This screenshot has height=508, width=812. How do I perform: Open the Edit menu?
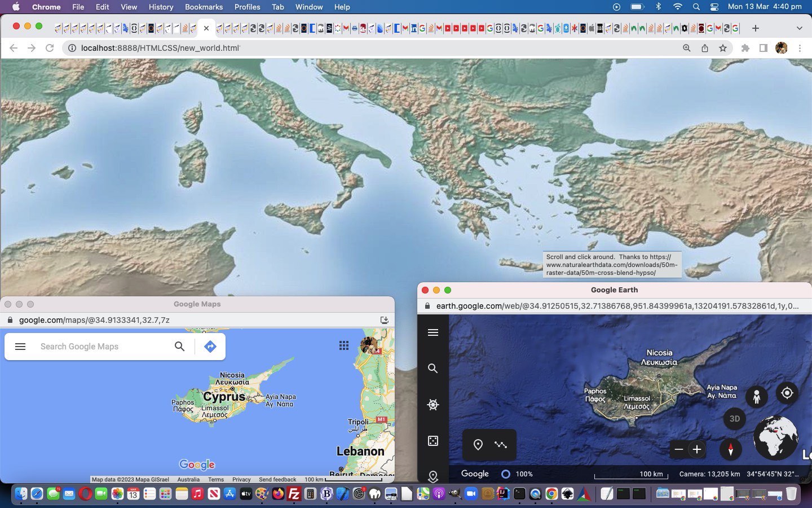[102, 7]
